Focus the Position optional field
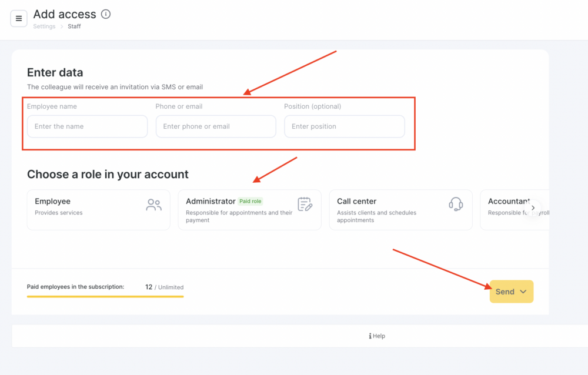Image resolution: width=588 pixels, height=375 pixels. coord(344,126)
